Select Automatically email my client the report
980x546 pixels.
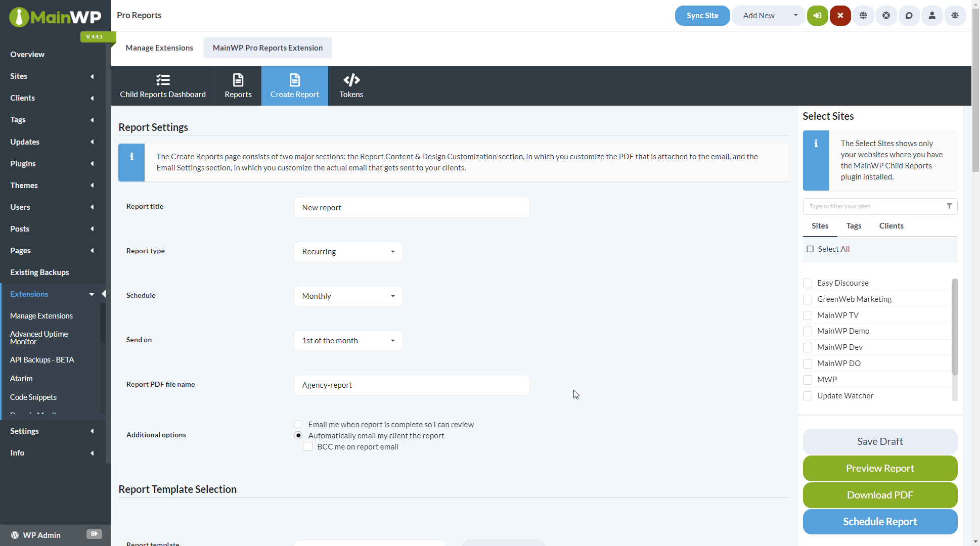coord(298,436)
